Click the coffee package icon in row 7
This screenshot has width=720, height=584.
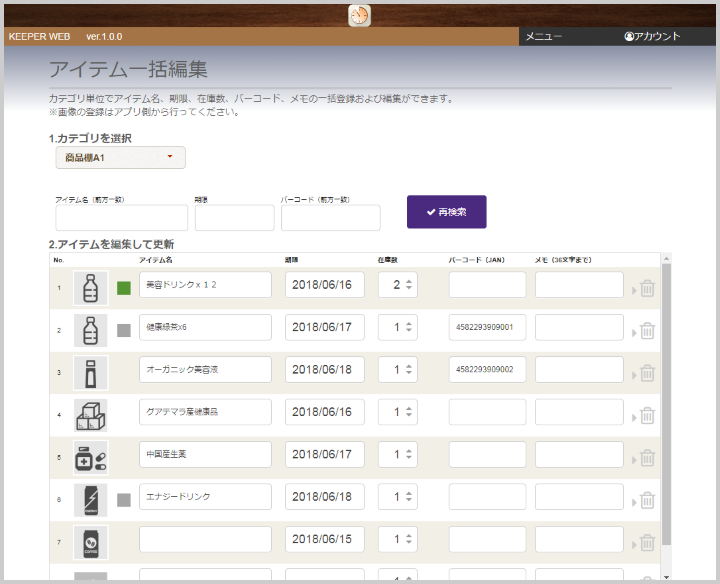click(x=90, y=542)
